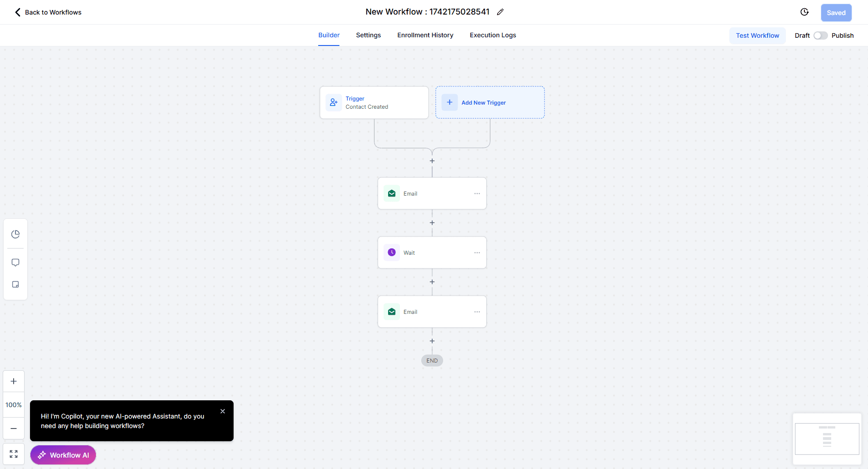
Task: Click the Back to Workflows arrow
Action: click(x=18, y=12)
